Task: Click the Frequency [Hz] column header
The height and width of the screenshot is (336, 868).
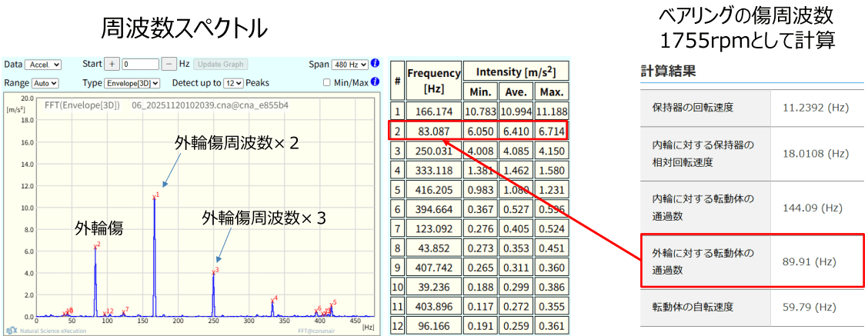Action: (x=433, y=80)
